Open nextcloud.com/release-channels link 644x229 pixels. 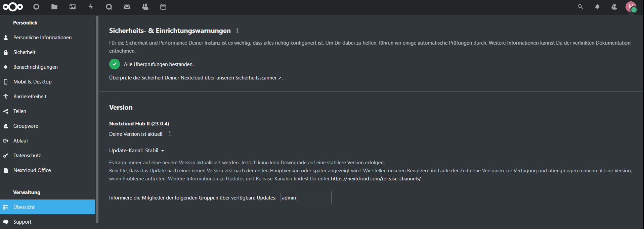[x=376, y=179]
